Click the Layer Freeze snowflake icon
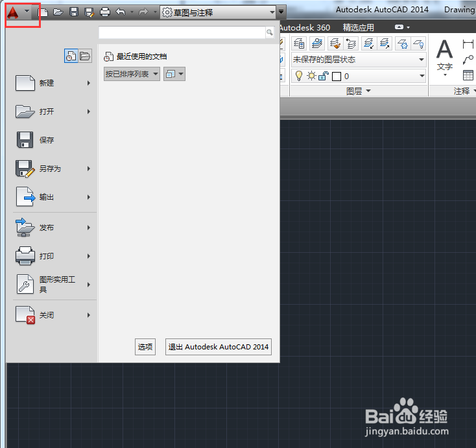Screen dimensions: 476x448 (403, 43)
